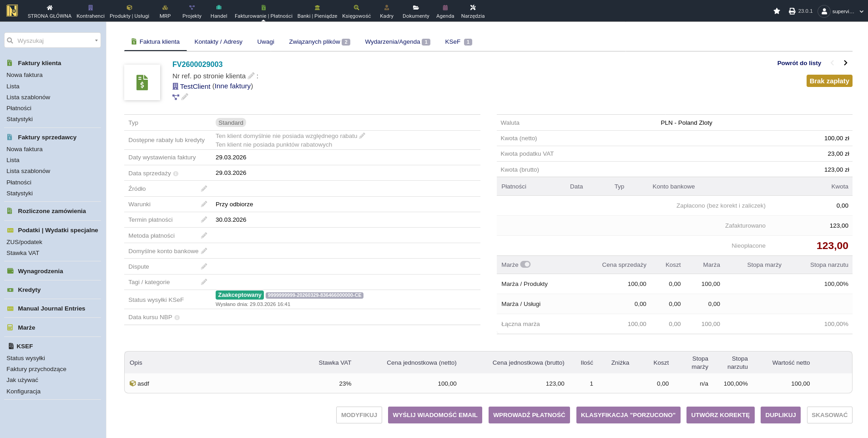The height and width of the screenshot is (438, 868).
Task: Click the info icon beside Data sprzedaży
Action: pyautogui.click(x=176, y=173)
